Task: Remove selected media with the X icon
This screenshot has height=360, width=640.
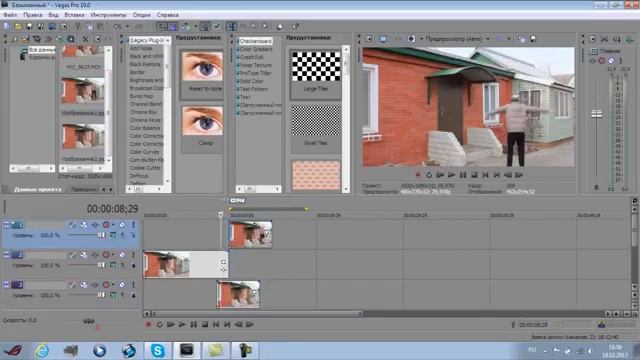Action: [x=85, y=39]
